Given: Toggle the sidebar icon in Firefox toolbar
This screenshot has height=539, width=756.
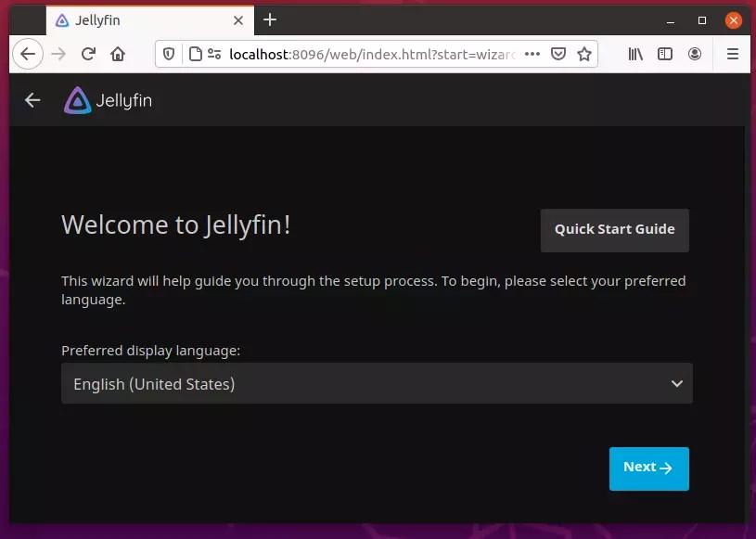Looking at the screenshot, I should 665,54.
